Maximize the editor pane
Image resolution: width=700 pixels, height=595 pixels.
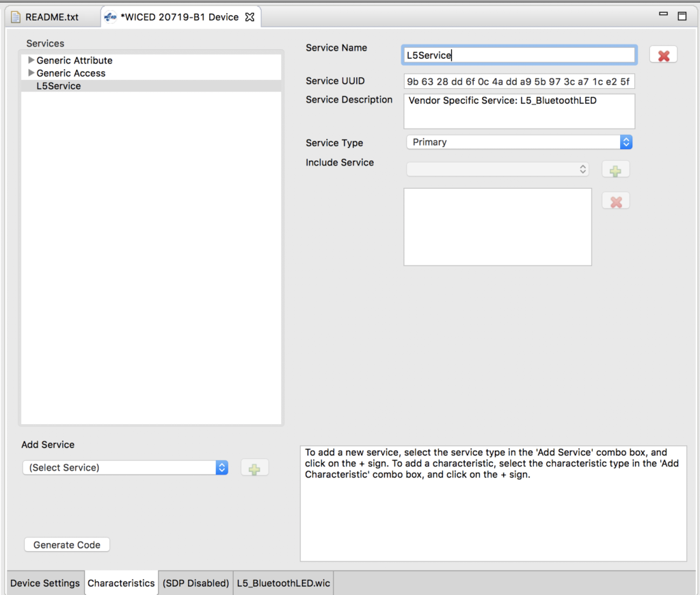pyautogui.click(x=682, y=16)
